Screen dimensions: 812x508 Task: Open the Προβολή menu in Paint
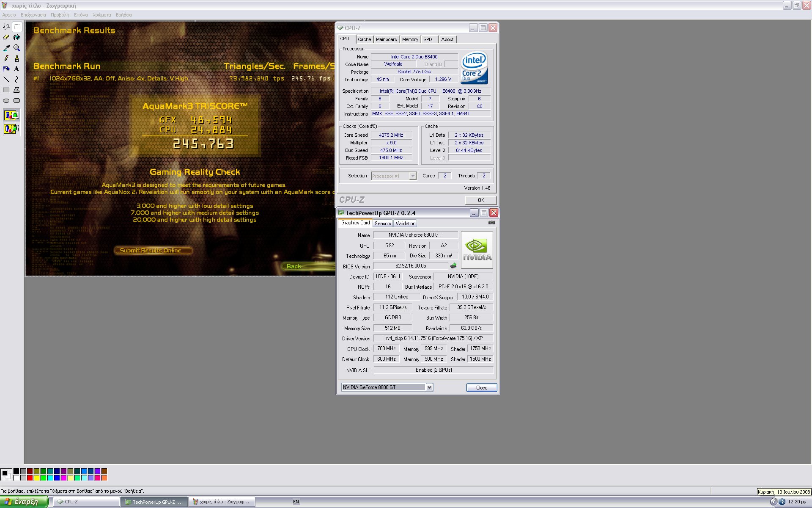pos(60,15)
